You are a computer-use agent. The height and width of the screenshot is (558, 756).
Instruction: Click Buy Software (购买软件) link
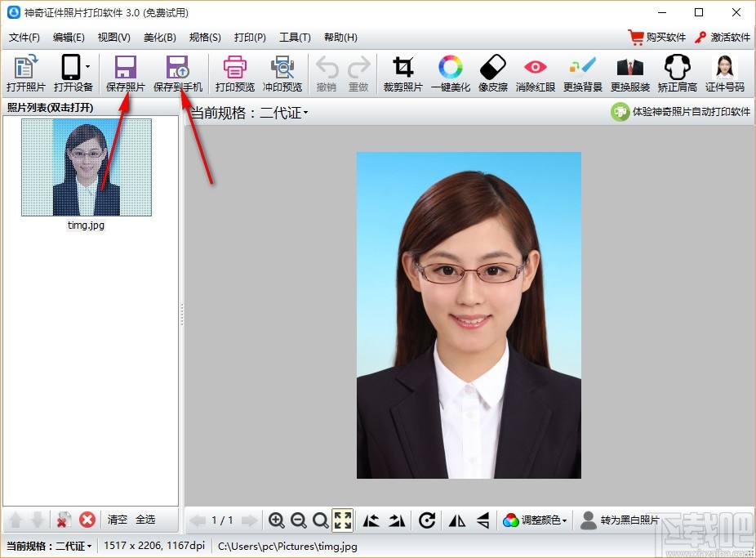coord(656,37)
